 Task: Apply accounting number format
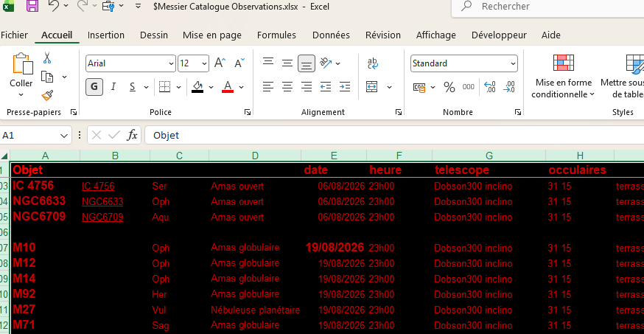(x=419, y=87)
